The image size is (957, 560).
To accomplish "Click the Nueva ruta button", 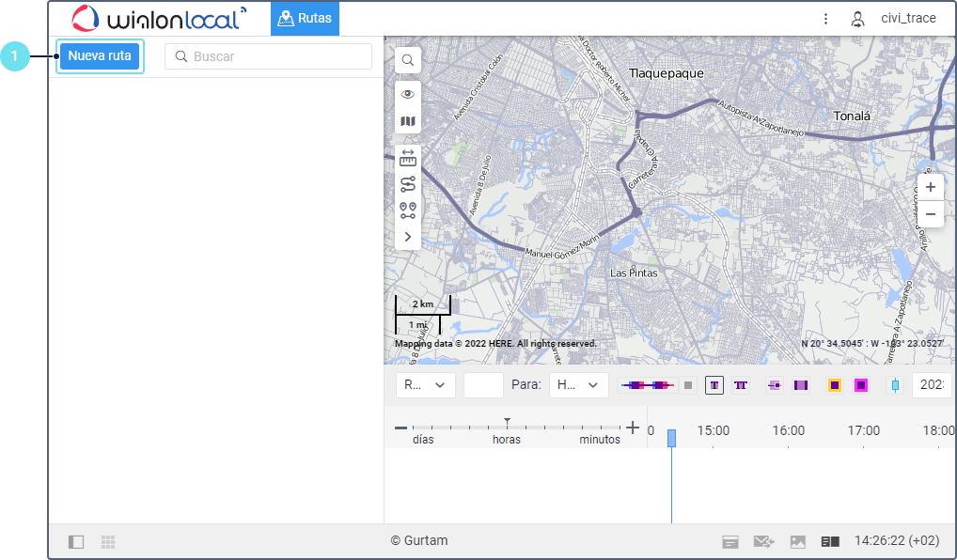I will [100, 56].
